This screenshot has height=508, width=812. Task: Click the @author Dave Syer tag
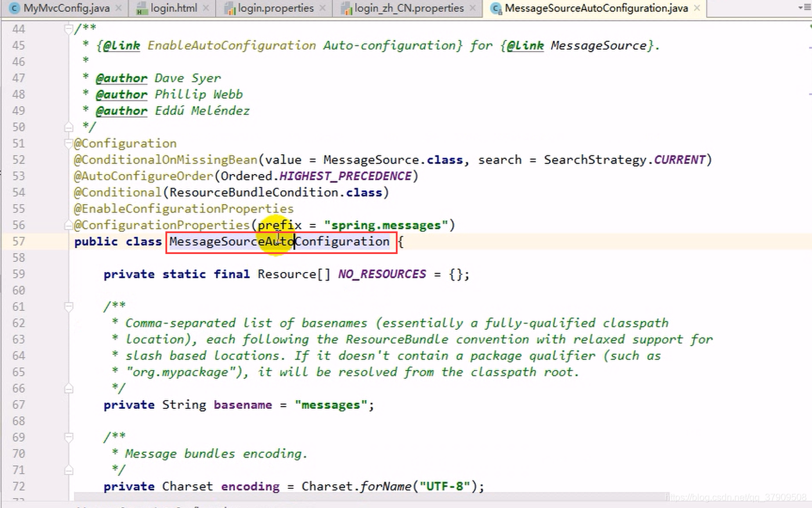pyautogui.click(x=121, y=78)
